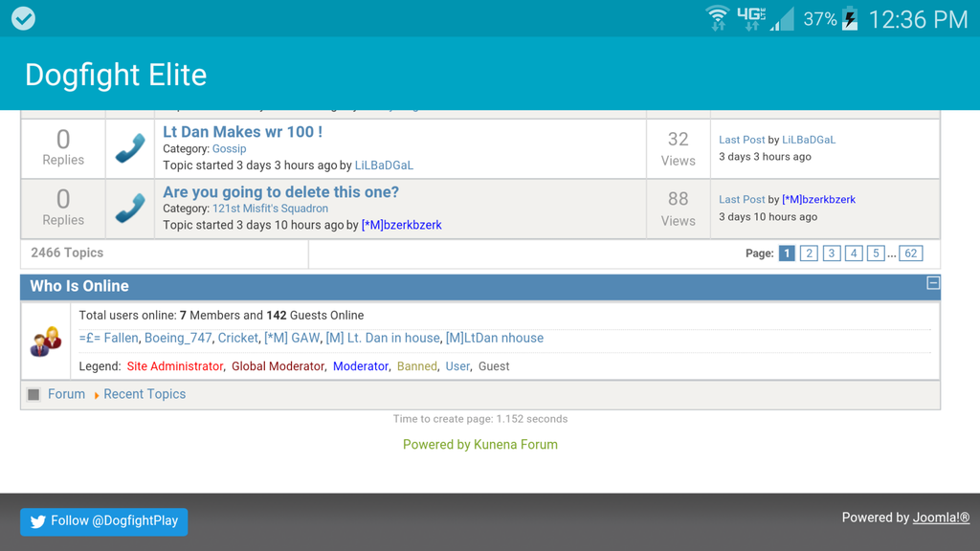
Task: View online user Boeing_747 profile
Action: point(178,338)
